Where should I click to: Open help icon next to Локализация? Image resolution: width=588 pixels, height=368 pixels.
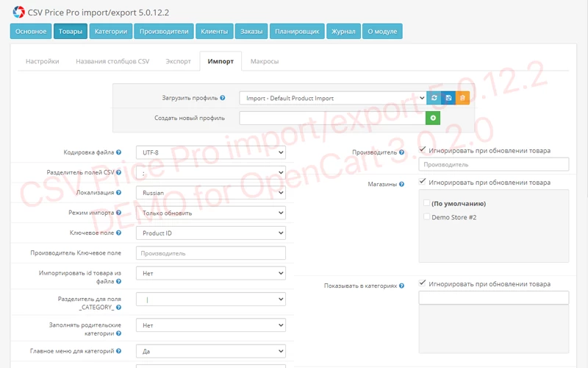click(118, 192)
